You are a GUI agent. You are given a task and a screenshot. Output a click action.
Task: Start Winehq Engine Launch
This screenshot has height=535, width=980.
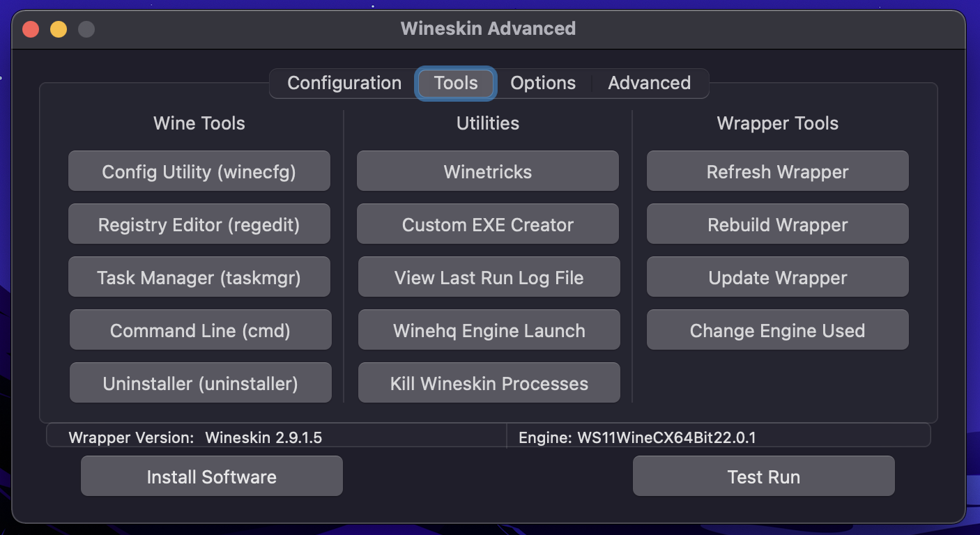tap(489, 330)
